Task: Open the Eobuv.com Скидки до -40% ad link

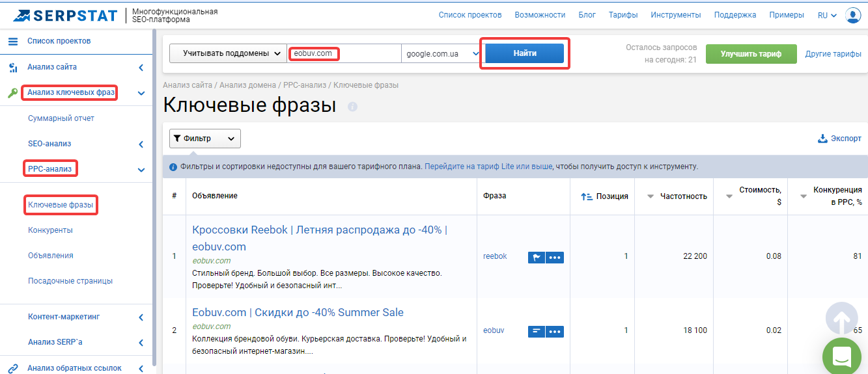Action: click(x=298, y=313)
